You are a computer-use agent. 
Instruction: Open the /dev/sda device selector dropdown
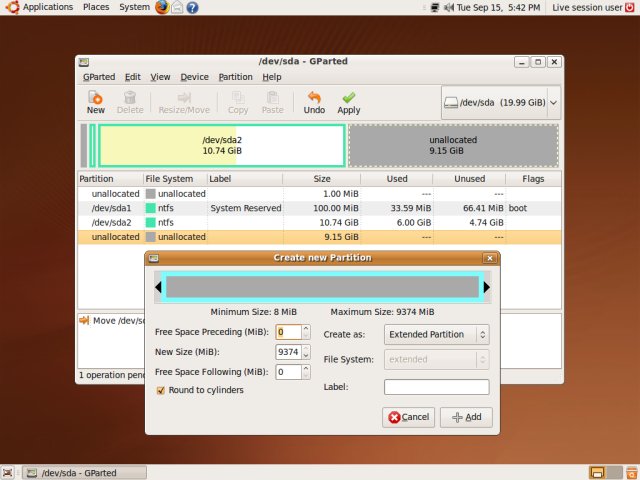coord(500,101)
